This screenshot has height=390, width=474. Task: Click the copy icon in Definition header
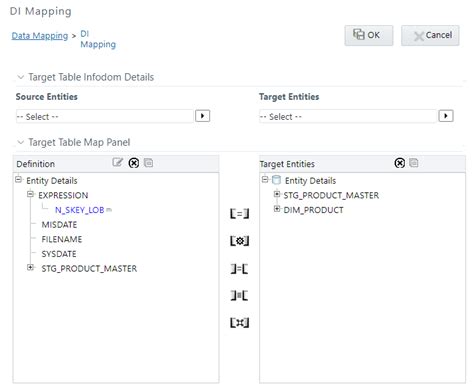(148, 163)
